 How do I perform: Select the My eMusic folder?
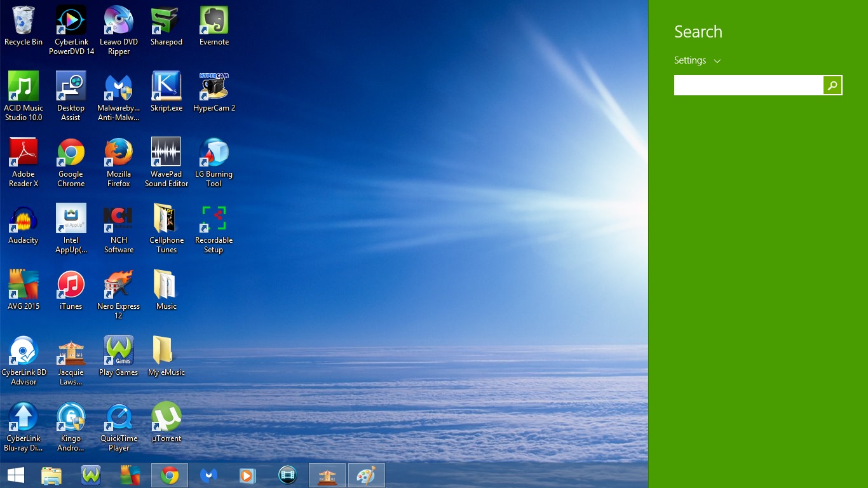coord(166,357)
